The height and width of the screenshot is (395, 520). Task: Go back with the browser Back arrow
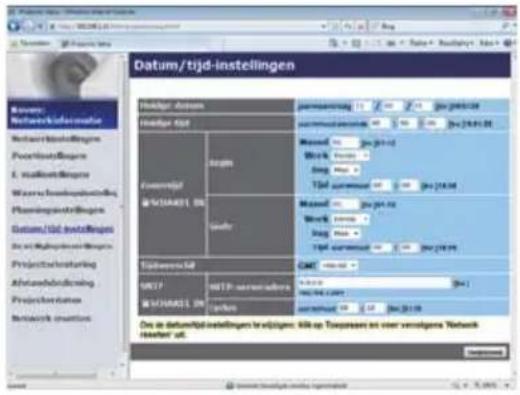pyautogui.click(x=14, y=26)
